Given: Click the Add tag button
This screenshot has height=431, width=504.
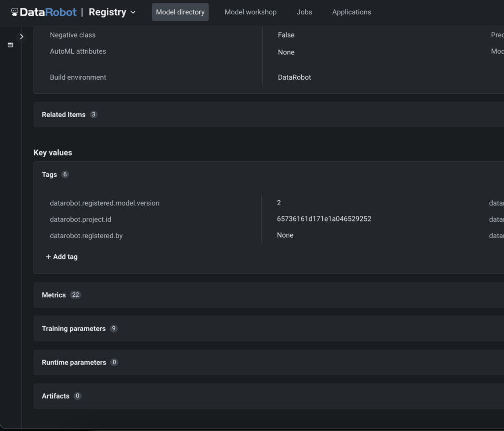Looking at the screenshot, I should click(x=62, y=256).
